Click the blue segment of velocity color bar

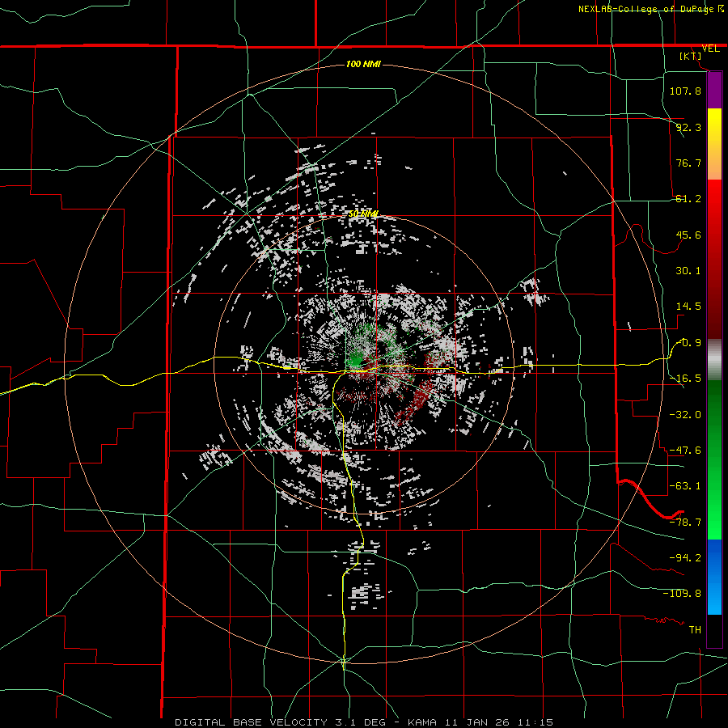[714, 577]
